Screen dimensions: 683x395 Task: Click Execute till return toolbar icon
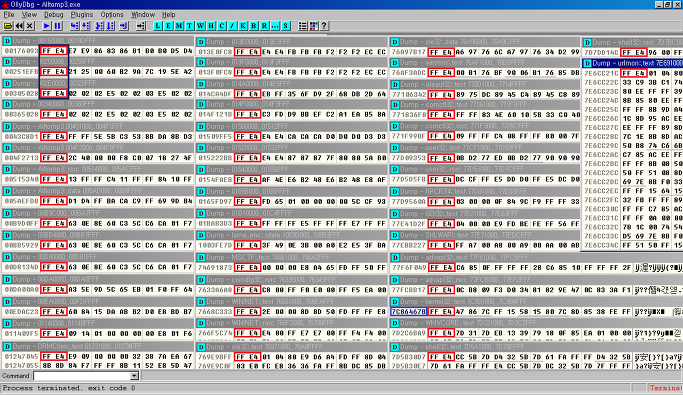coord(124,26)
